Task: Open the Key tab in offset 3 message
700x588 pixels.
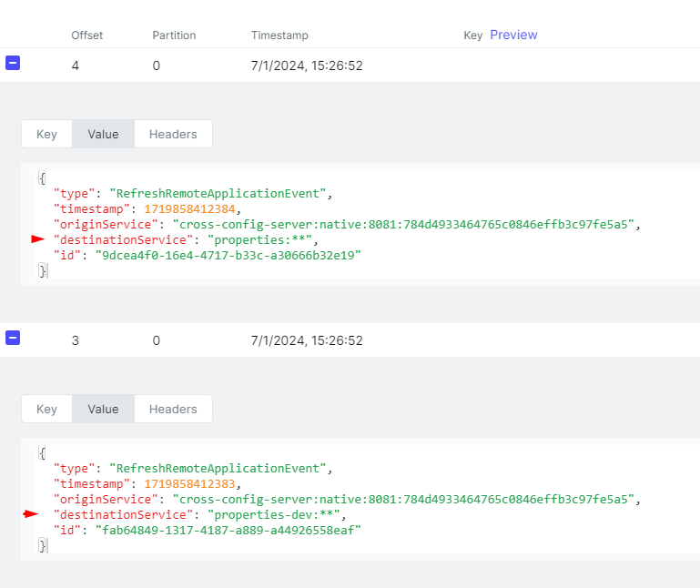Action: (46, 409)
